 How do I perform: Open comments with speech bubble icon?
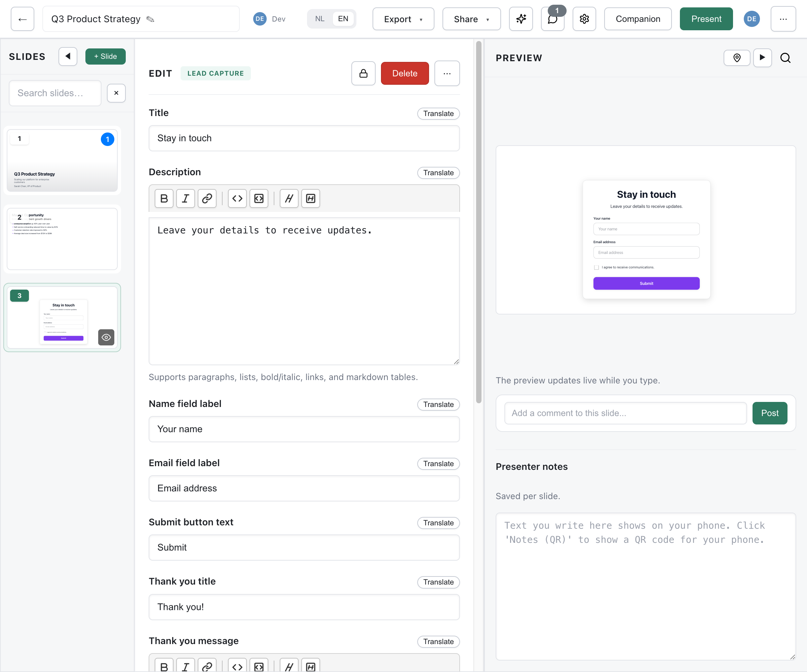click(552, 19)
